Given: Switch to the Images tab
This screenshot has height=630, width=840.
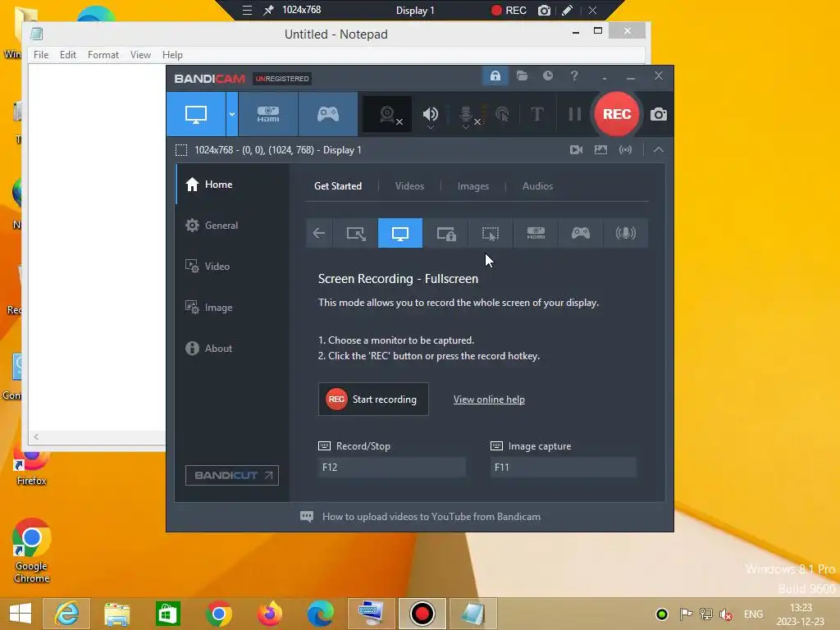Looking at the screenshot, I should 473,186.
